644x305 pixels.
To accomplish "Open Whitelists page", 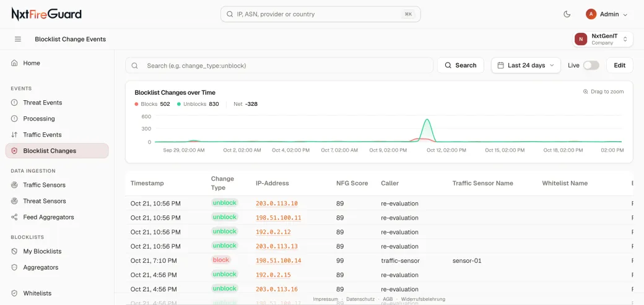I will tap(37, 293).
